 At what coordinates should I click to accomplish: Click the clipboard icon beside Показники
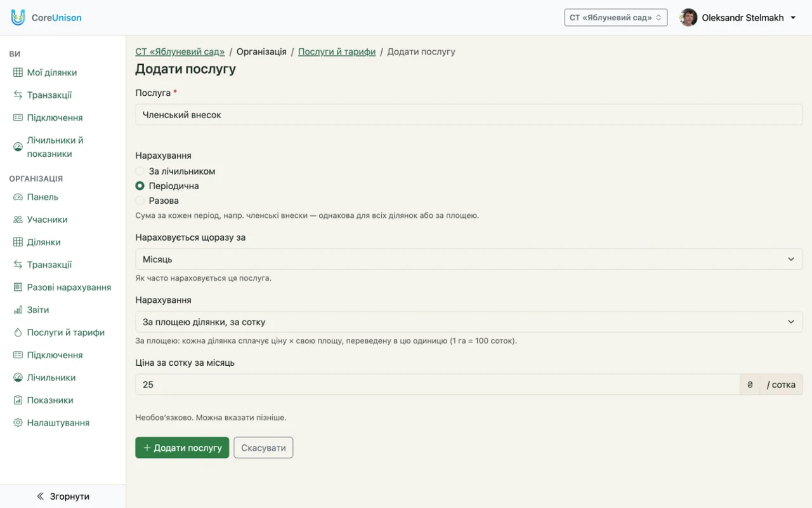pyautogui.click(x=18, y=400)
